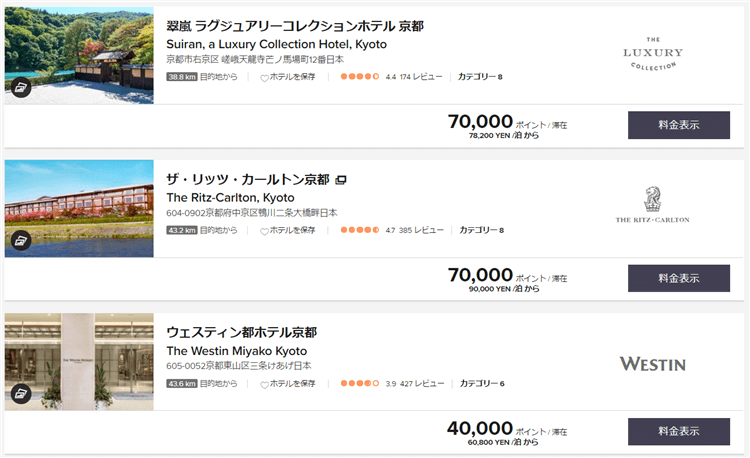Viewport: 750px width, 458px height.
Task: Click The Luxury Collection brand logo
Action: 652,54
